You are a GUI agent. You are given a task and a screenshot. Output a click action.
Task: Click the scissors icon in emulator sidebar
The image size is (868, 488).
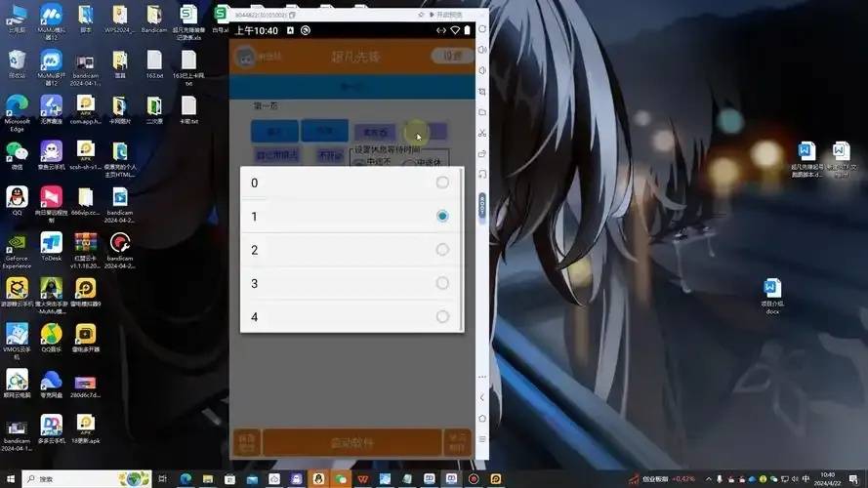click(482, 133)
